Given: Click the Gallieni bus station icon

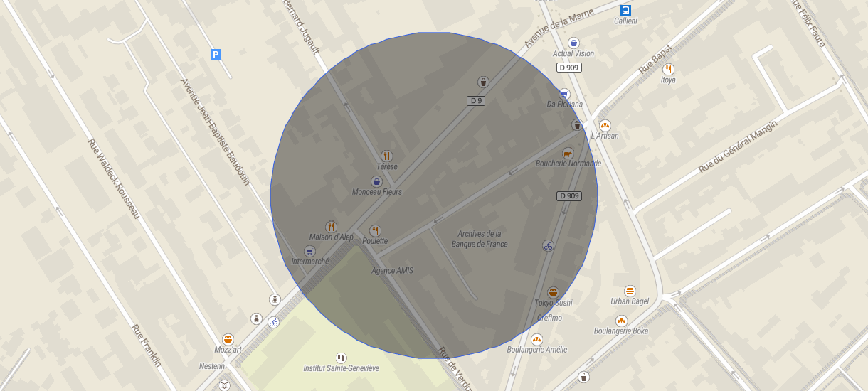Looking at the screenshot, I should pos(625,10).
